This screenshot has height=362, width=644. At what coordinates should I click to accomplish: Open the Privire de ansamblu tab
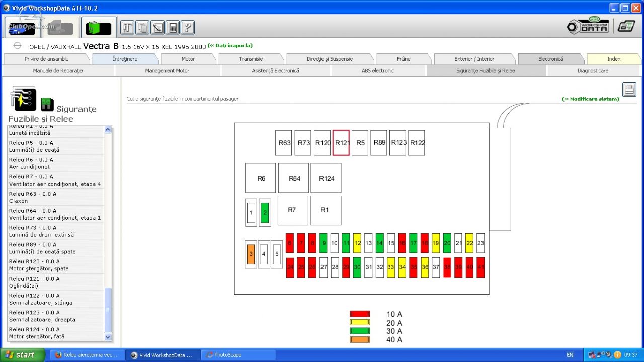46,59
